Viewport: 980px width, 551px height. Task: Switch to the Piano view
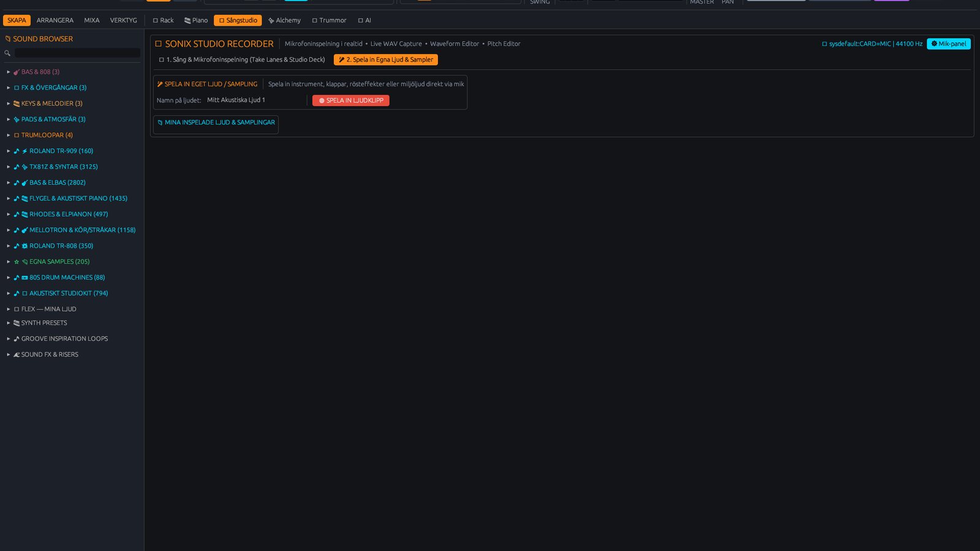pos(196,20)
